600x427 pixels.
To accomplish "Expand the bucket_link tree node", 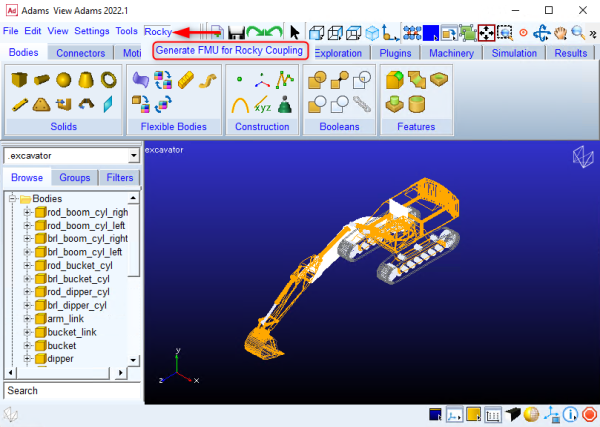I will tap(27, 332).
